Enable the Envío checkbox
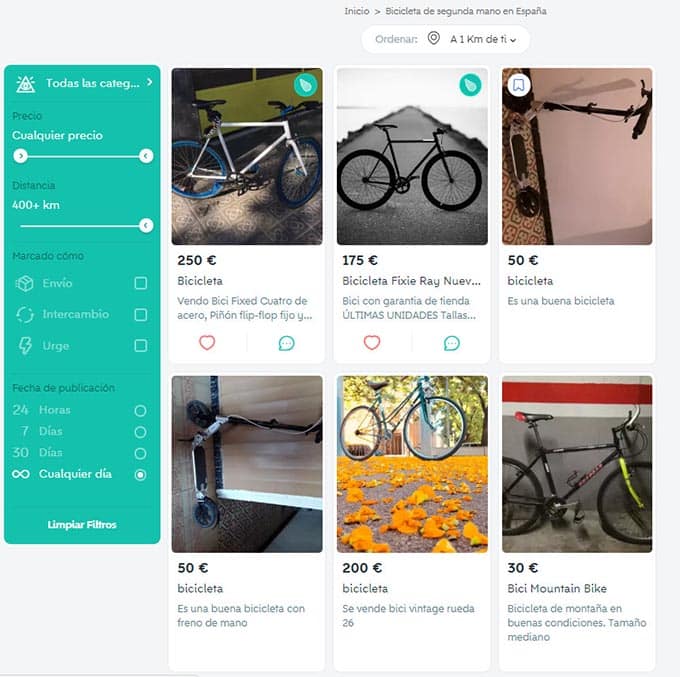Image resolution: width=680 pixels, height=677 pixels. (x=141, y=284)
